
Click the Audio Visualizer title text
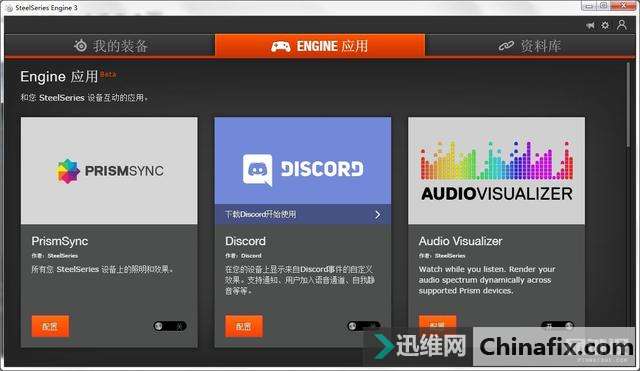460,241
